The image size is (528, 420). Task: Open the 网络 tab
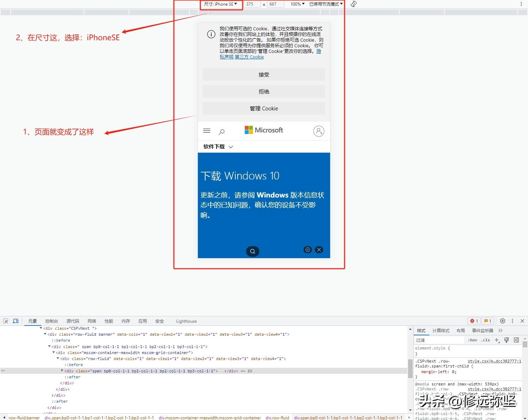coord(92,321)
